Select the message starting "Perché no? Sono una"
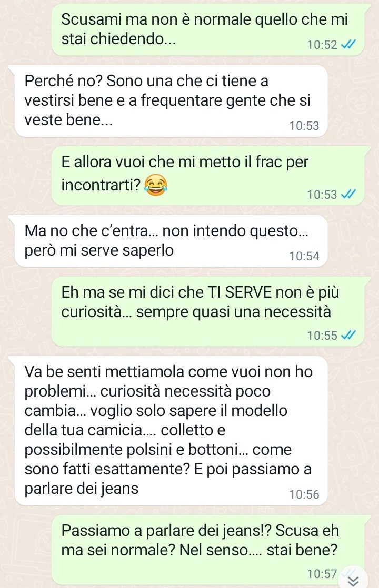379x588 pixels. [171, 101]
